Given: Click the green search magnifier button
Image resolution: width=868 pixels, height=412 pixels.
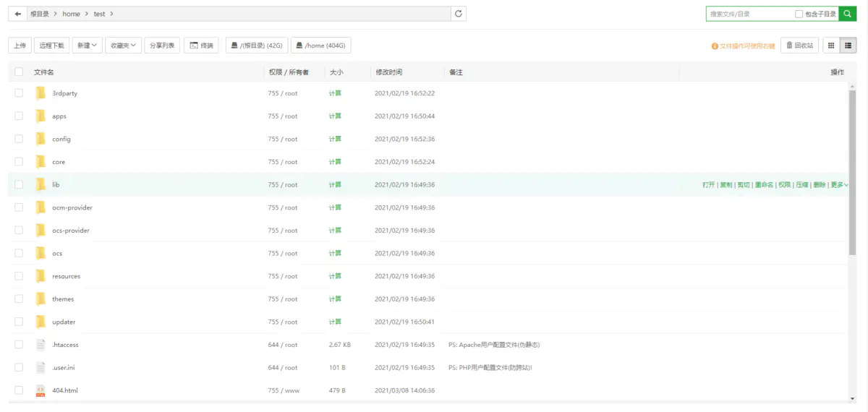Looking at the screenshot, I should (x=848, y=14).
